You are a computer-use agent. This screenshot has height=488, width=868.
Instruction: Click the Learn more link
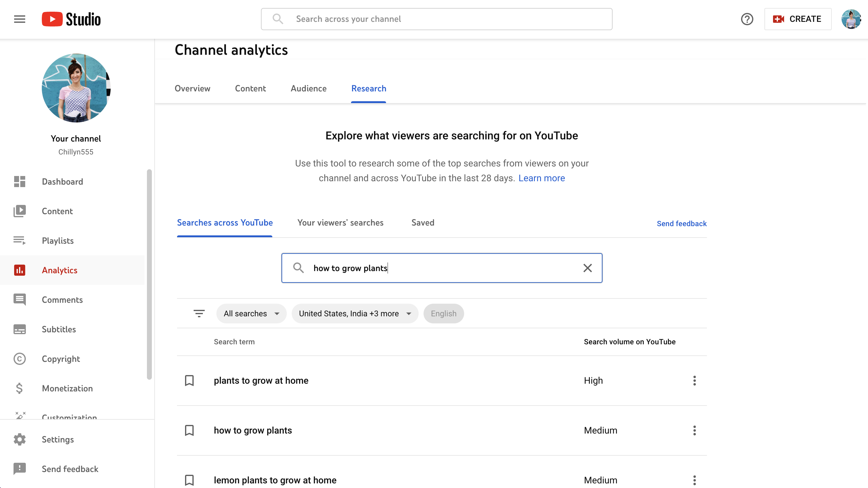point(542,178)
